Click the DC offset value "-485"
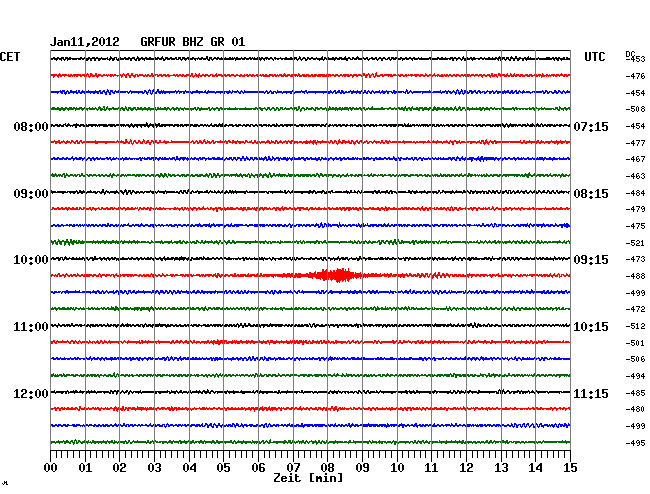 point(635,393)
